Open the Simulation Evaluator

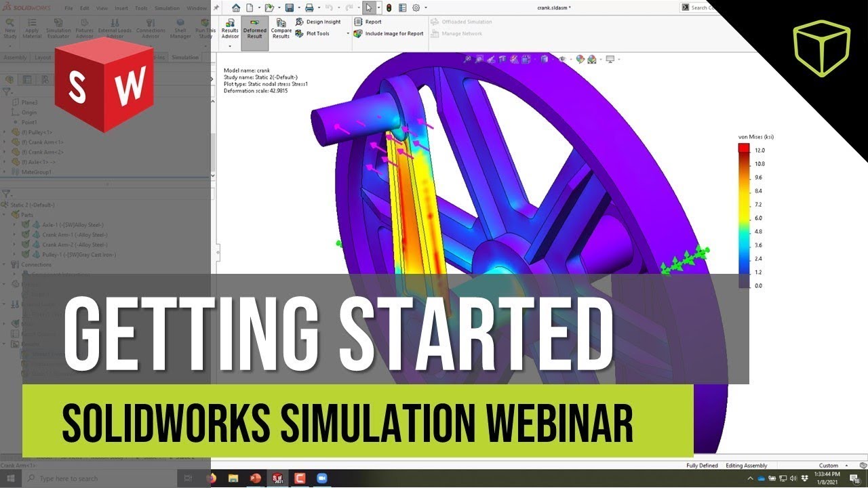tap(58, 28)
